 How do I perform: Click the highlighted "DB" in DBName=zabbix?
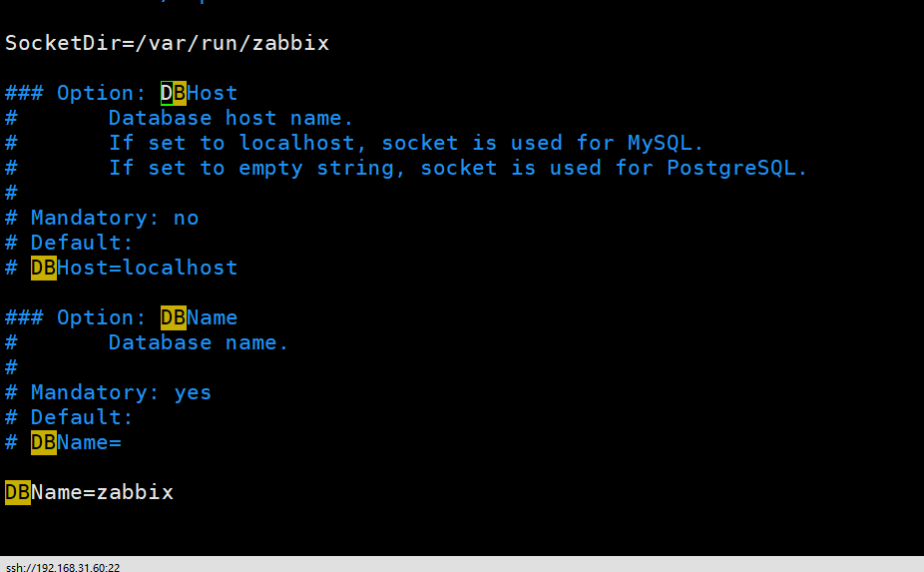pyautogui.click(x=18, y=492)
